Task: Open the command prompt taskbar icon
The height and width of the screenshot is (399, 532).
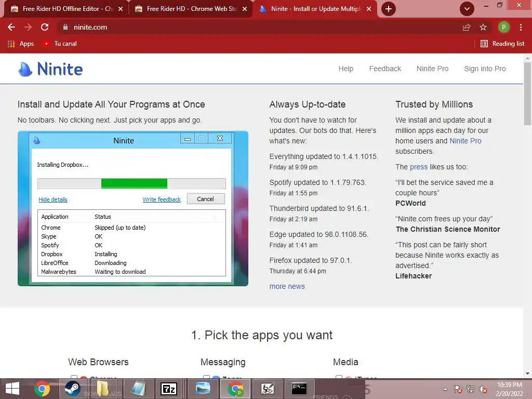Action: pyautogui.click(x=299, y=389)
